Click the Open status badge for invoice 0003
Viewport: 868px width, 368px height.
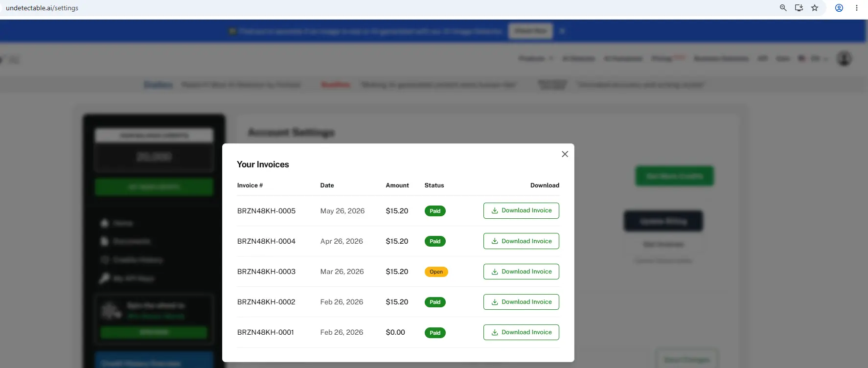[436, 272]
